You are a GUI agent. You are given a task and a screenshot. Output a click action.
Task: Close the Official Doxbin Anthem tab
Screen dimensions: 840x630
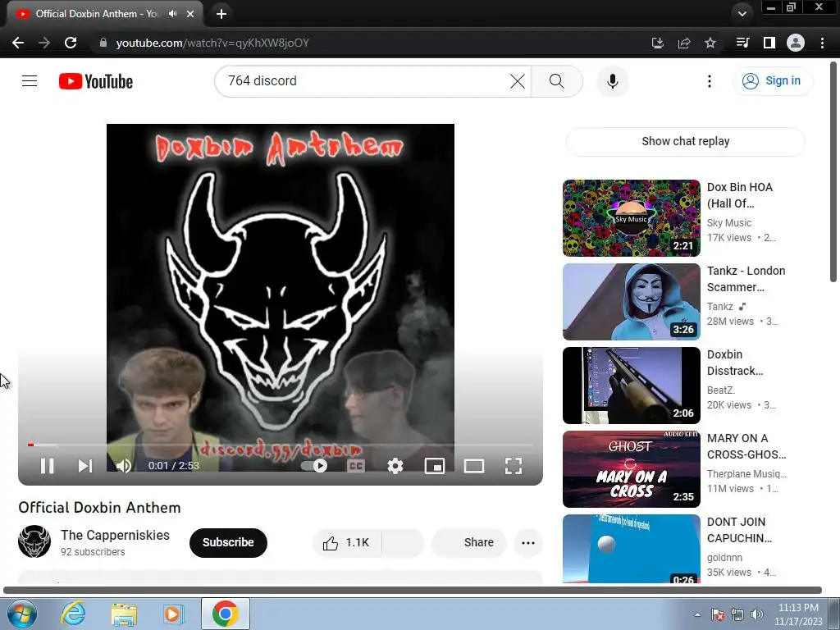[x=190, y=14]
